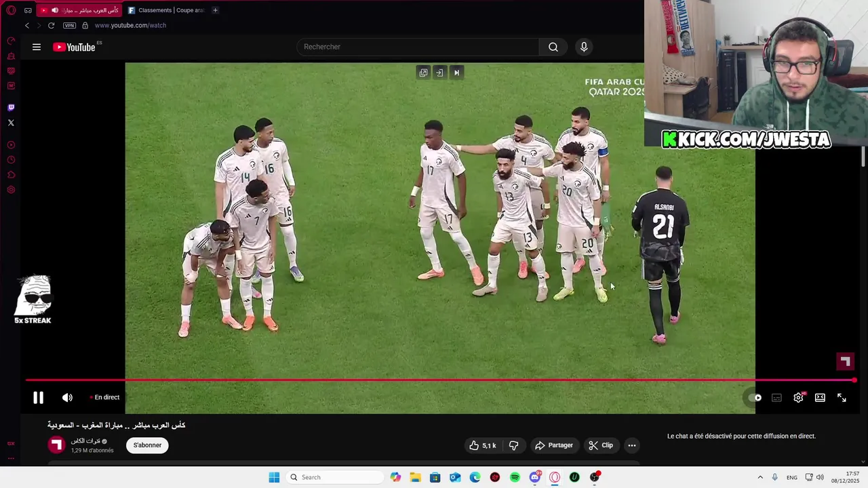This screenshot has height=488, width=868.
Task: Open Spotify from the taskbar
Action: click(515, 477)
